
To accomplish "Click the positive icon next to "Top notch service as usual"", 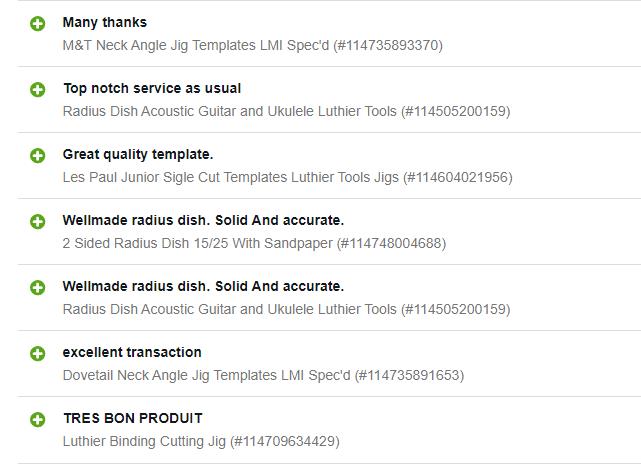I will [x=38, y=89].
